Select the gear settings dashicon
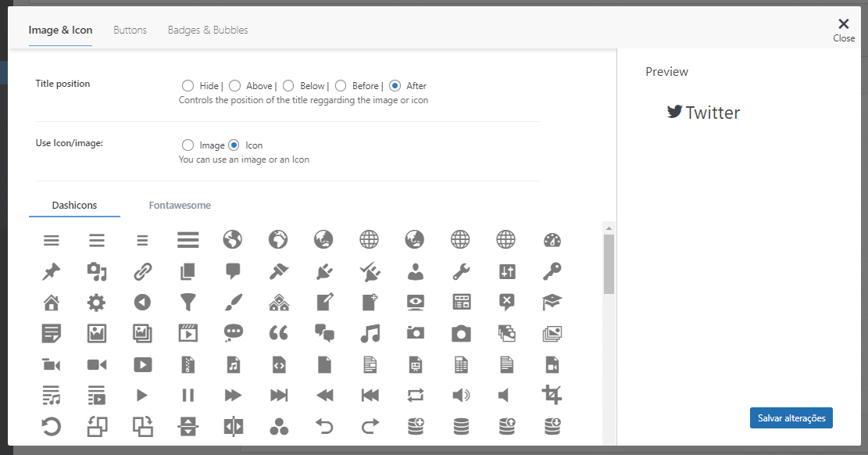 click(x=97, y=302)
